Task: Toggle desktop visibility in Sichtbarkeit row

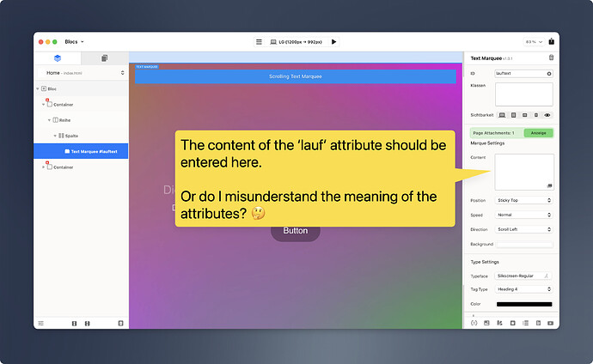Action: coord(501,114)
